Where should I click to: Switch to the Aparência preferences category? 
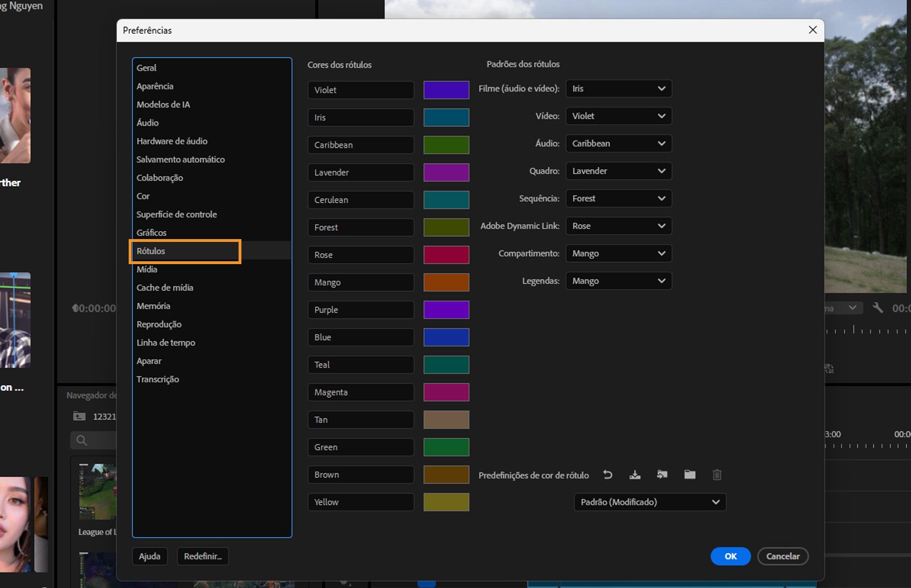coord(212,86)
